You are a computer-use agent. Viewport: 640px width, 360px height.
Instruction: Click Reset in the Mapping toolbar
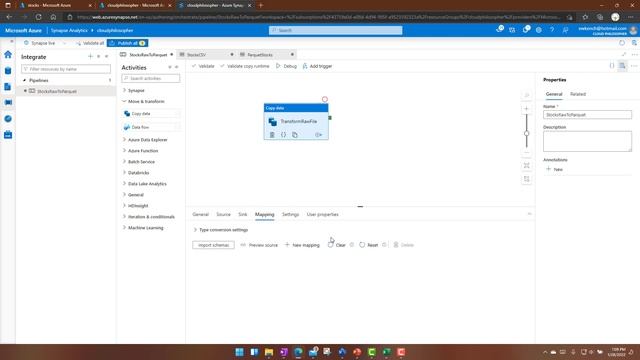368,245
